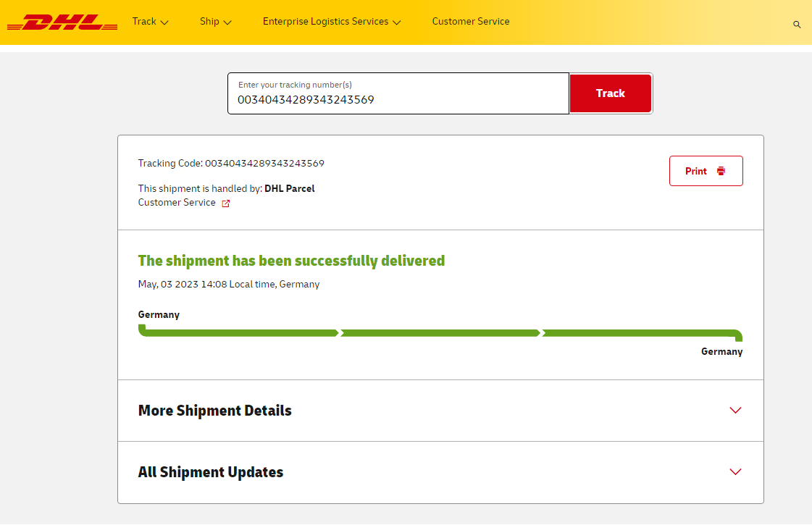Open Enterprise Logistics Services menu

[x=331, y=22]
